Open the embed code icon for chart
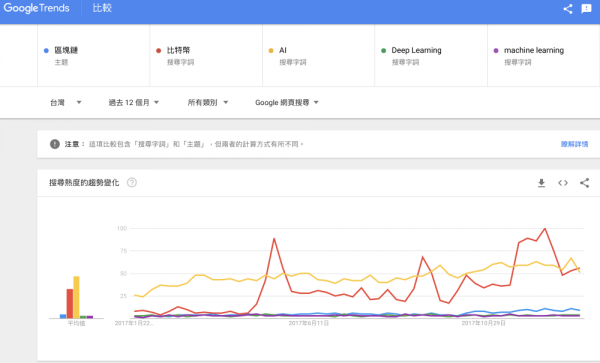Viewport: 600px width, 363px height. [563, 183]
